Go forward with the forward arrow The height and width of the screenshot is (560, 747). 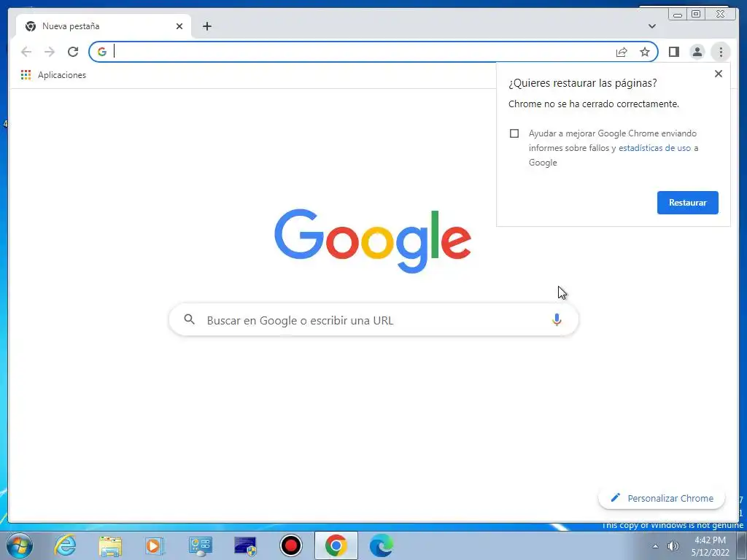click(50, 52)
